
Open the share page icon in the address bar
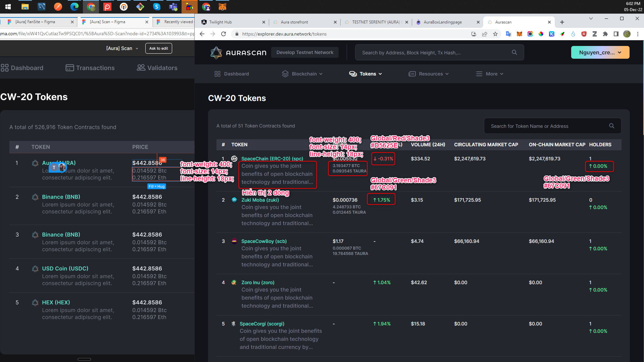coord(485,34)
